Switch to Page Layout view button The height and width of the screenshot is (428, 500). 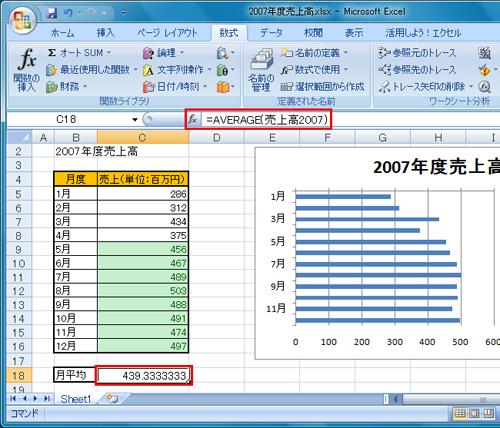click(x=474, y=414)
